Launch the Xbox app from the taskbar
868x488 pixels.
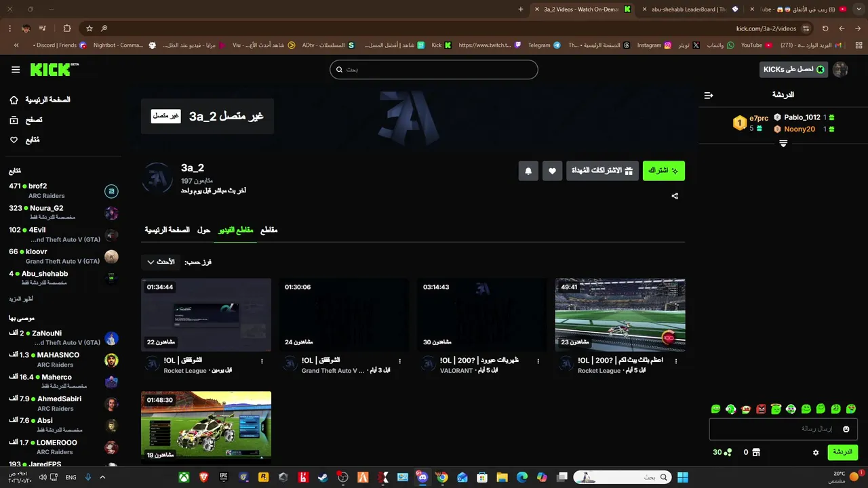click(184, 477)
